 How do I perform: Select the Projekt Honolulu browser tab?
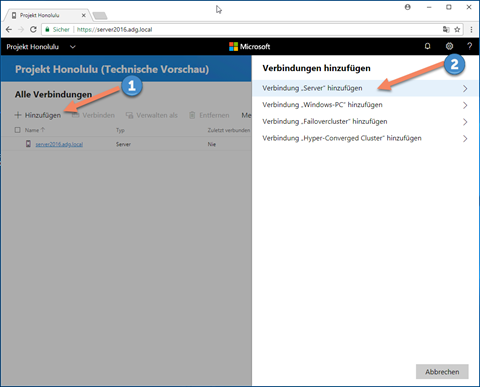pyautogui.click(x=47, y=15)
